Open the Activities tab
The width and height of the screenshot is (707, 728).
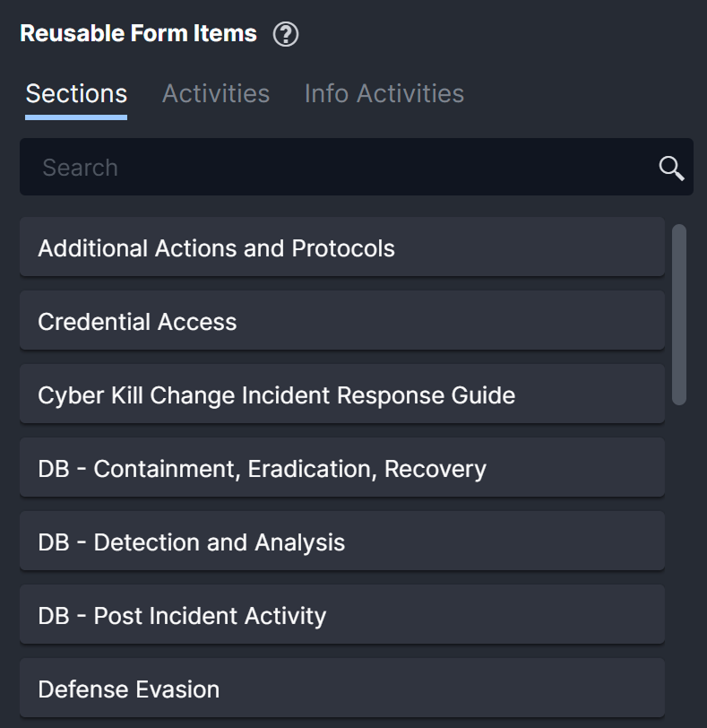(215, 93)
